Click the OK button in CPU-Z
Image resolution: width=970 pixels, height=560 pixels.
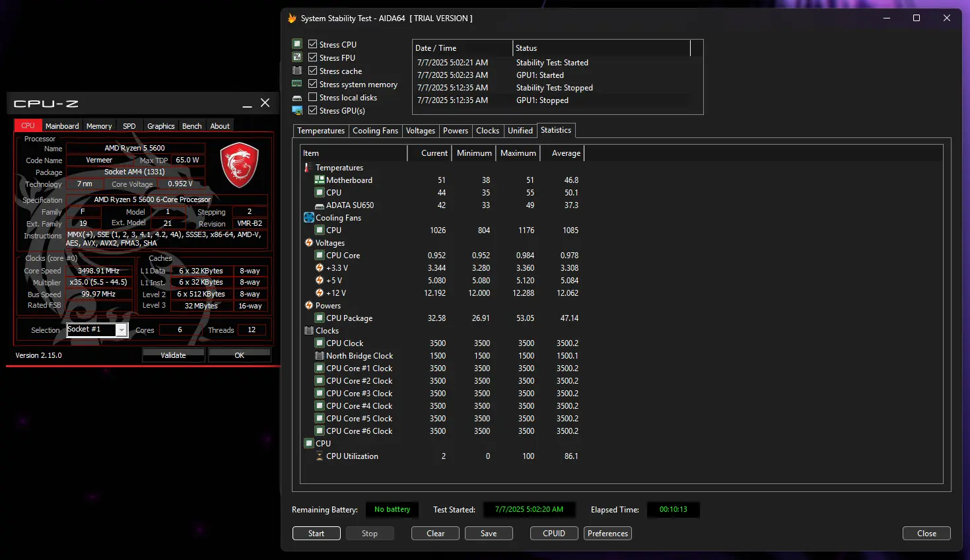(239, 355)
